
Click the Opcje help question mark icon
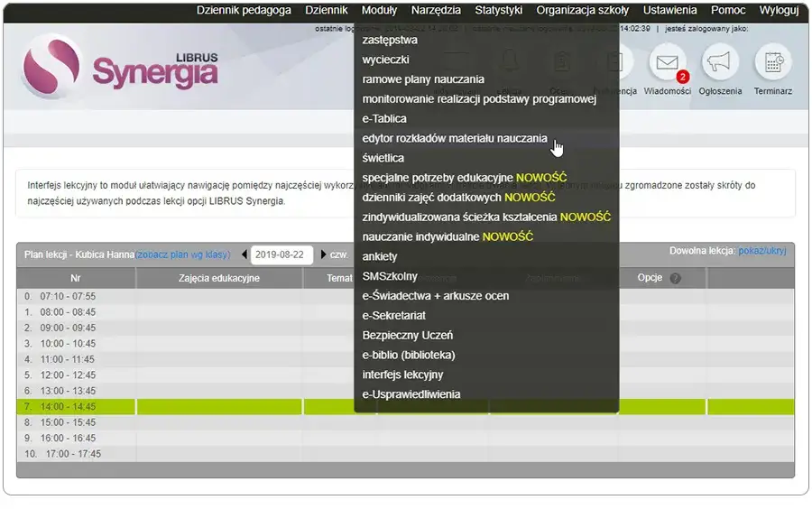[x=675, y=279]
